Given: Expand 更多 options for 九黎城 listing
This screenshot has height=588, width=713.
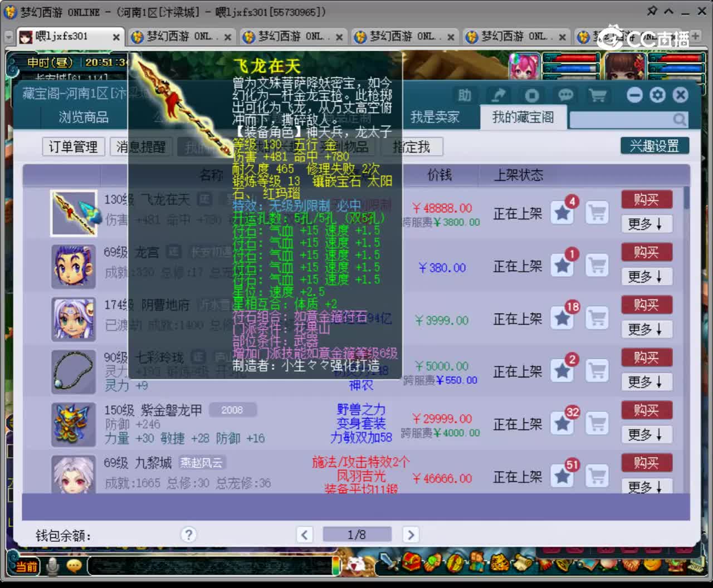Looking at the screenshot, I should coord(646,487).
